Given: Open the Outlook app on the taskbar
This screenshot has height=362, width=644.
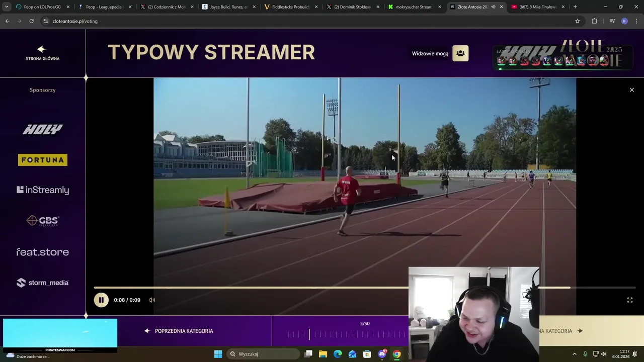Looking at the screenshot, I should pos(352,354).
